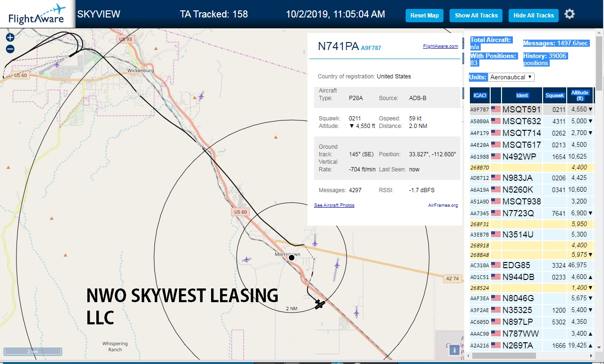Open AirFrames.org link
This screenshot has width=604, height=364.
443,205
